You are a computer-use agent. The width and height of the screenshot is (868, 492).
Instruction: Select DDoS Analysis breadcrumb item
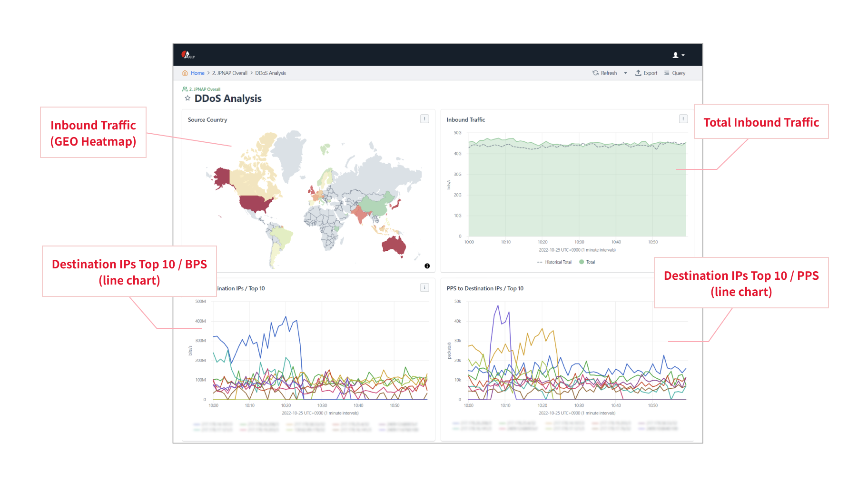point(270,73)
